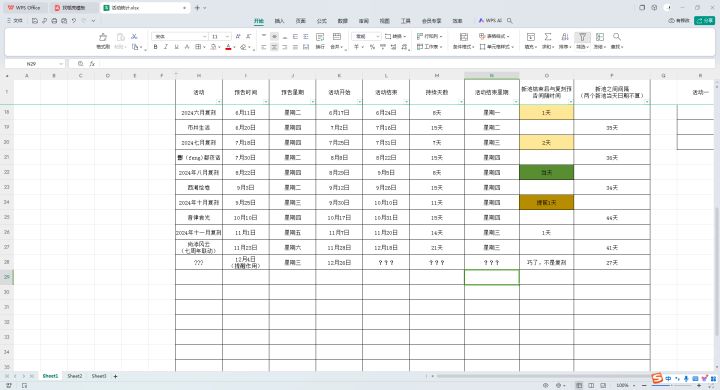720x390 pixels.
Task: Switch to the Formulas (公式) ribbon tab
Action: point(322,21)
